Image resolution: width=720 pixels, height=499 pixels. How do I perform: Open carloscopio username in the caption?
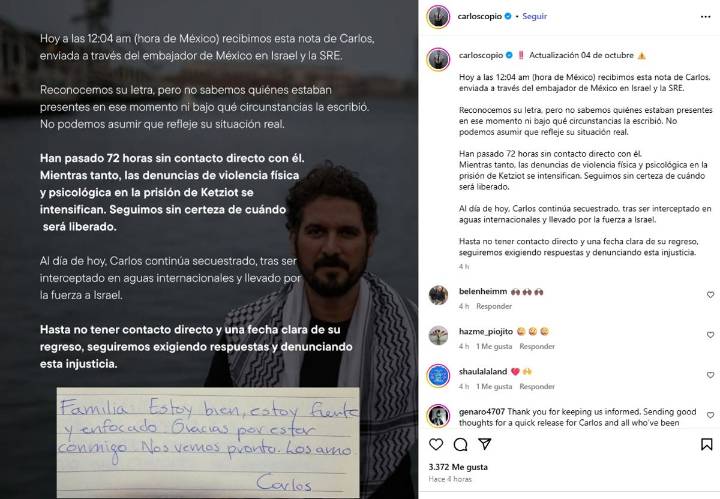pyautogui.click(x=481, y=55)
